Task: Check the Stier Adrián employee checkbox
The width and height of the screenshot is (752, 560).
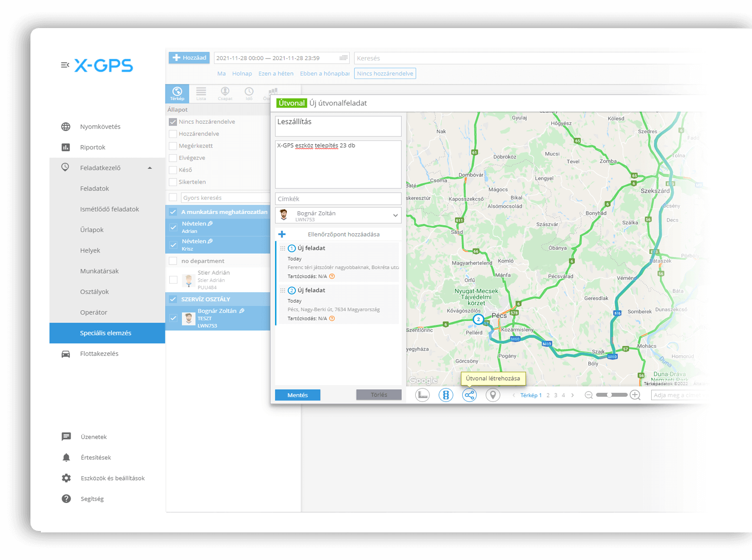Action: (173, 280)
